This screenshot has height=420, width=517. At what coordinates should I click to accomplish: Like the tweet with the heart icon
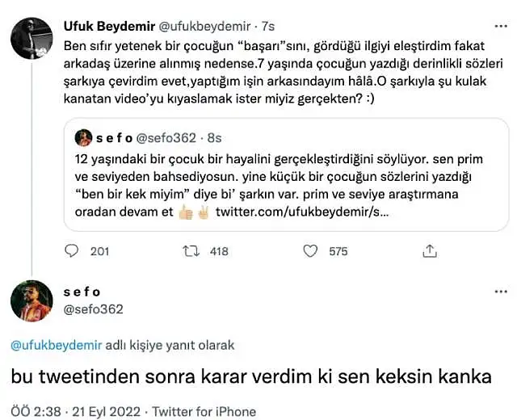click(x=310, y=251)
